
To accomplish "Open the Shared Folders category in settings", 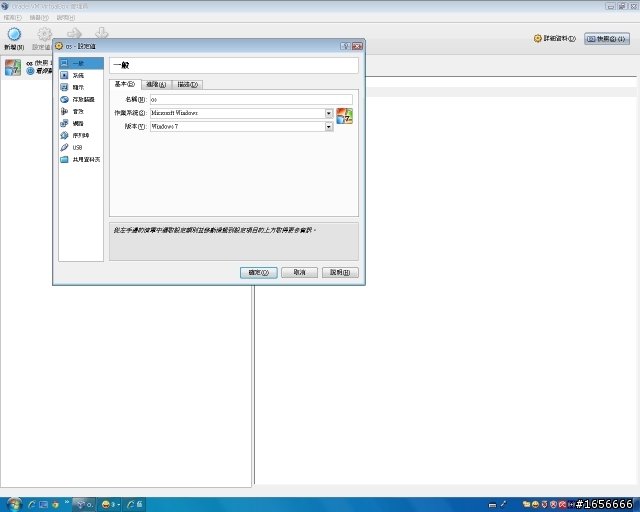I will [81, 160].
